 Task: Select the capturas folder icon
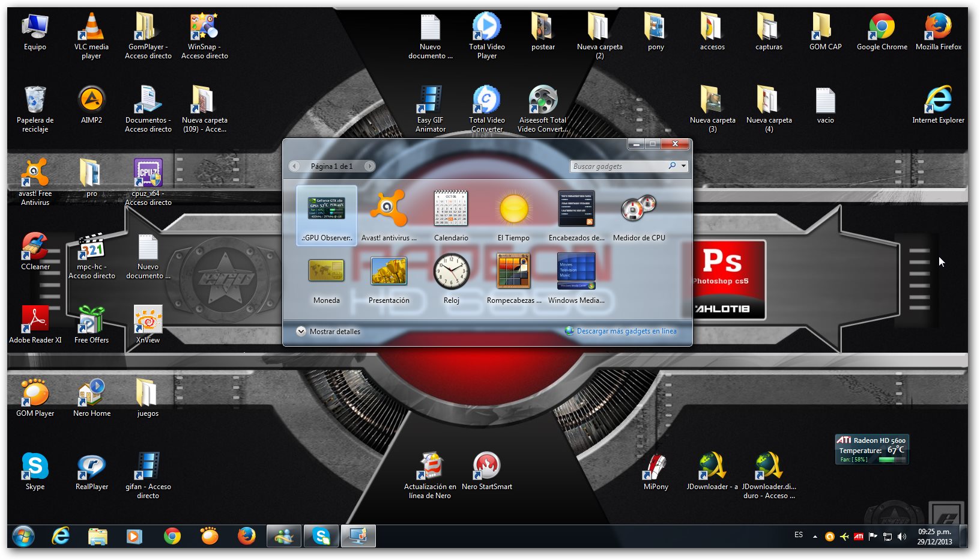769,32
